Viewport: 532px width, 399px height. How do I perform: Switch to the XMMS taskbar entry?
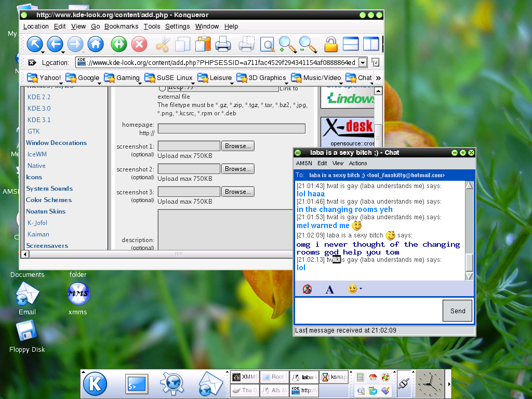245,377
